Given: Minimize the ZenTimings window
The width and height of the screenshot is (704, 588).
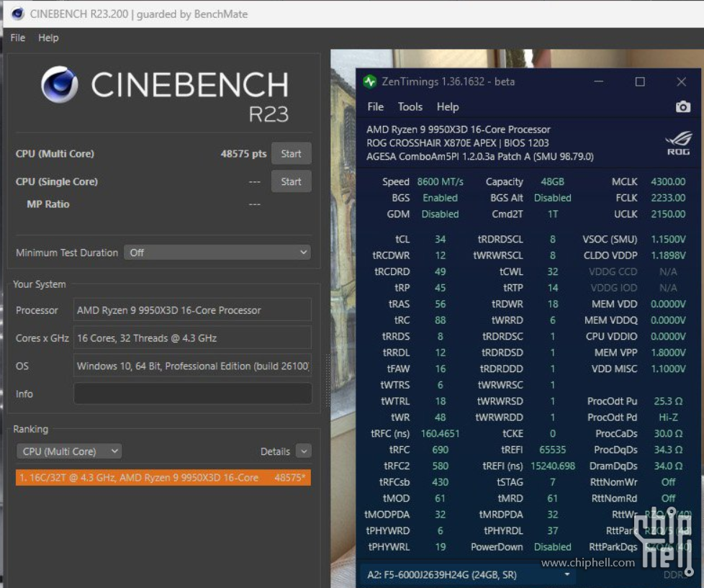Looking at the screenshot, I should click(598, 82).
